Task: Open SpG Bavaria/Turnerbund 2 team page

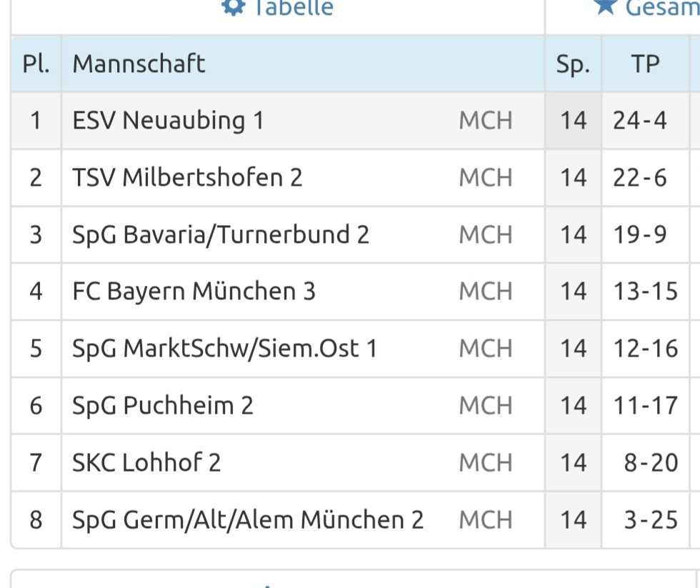Action: (221, 234)
